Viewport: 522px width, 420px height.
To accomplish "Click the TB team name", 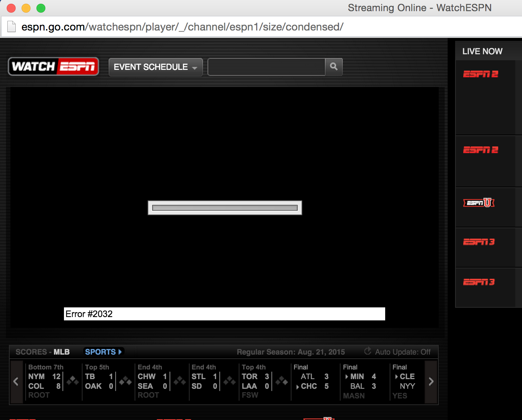I will click(x=90, y=377).
